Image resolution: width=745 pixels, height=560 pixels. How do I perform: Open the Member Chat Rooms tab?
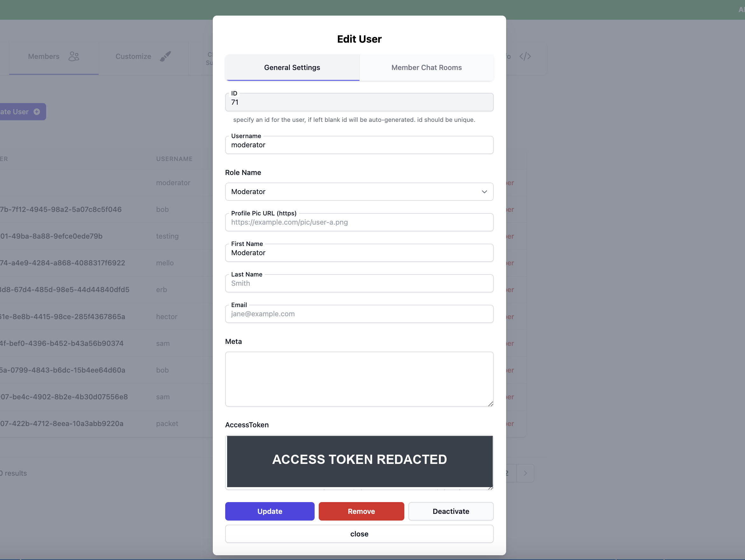tap(426, 67)
